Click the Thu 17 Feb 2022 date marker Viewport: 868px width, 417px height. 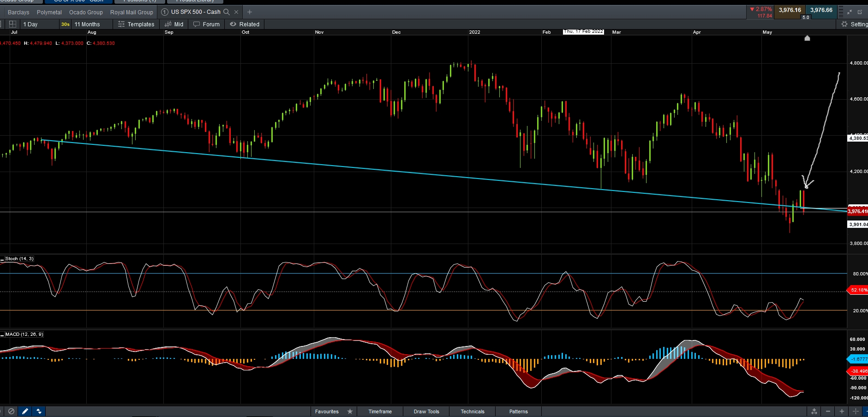(583, 31)
